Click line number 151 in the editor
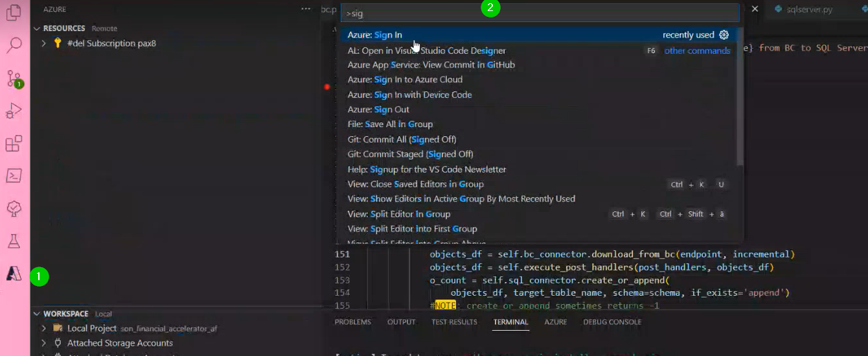Image resolution: width=868 pixels, height=356 pixels. pyautogui.click(x=342, y=254)
